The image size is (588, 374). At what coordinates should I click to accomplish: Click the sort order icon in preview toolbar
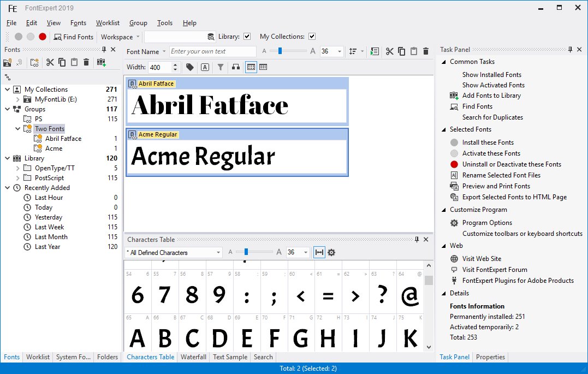click(353, 51)
